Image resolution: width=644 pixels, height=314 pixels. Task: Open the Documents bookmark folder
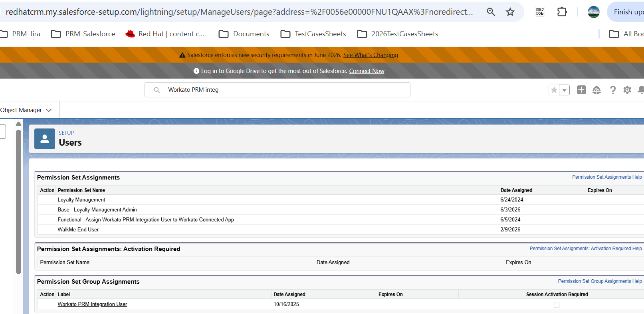coord(244,34)
